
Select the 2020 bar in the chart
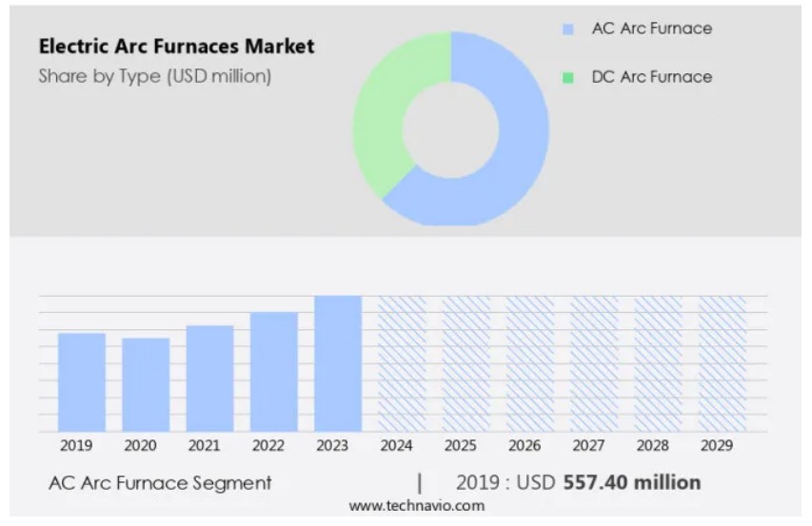(x=146, y=385)
